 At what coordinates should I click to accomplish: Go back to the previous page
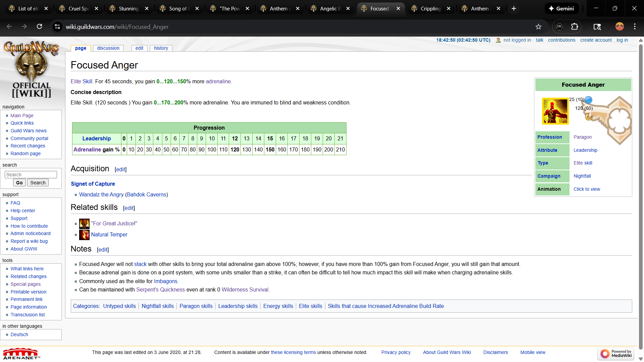point(9,27)
